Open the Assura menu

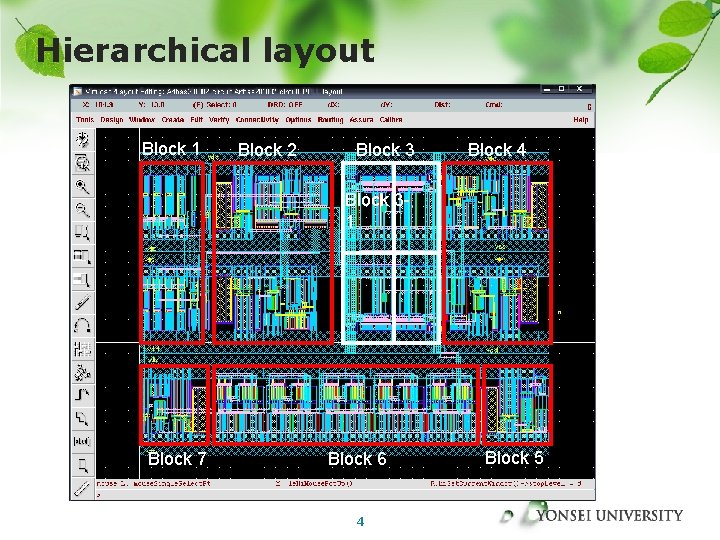[361, 120]
